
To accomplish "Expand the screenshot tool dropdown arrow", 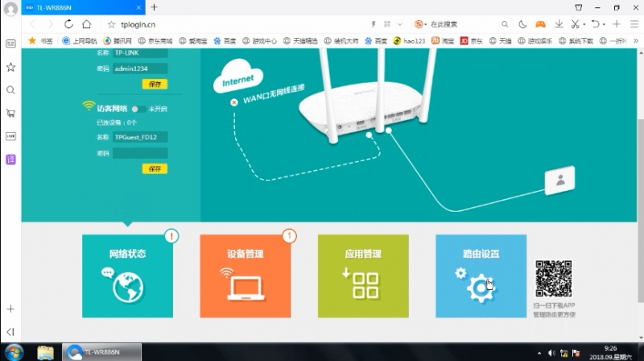I will [x=584, y=24].
